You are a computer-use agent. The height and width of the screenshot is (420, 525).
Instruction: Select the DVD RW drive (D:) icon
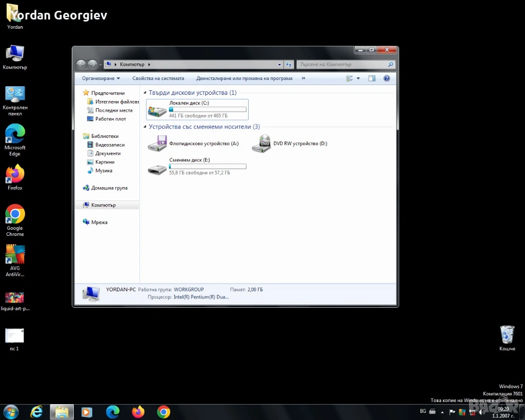(261, 144)
